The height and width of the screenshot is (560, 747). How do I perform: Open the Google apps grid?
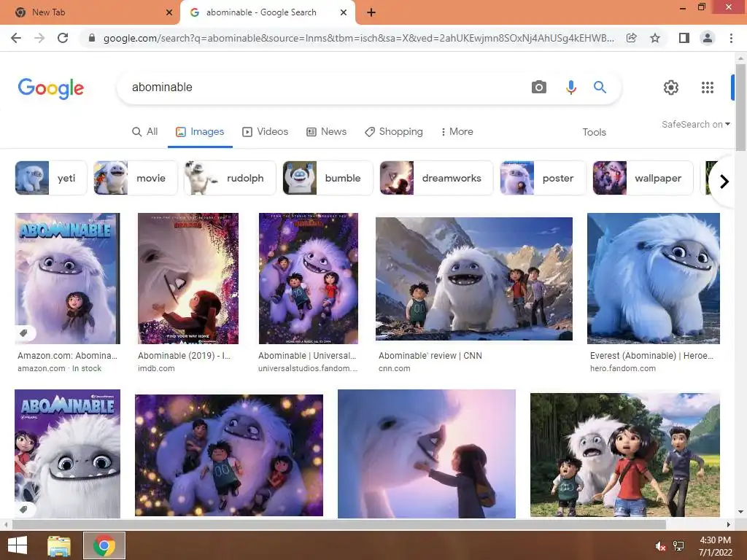pos(708,87)
